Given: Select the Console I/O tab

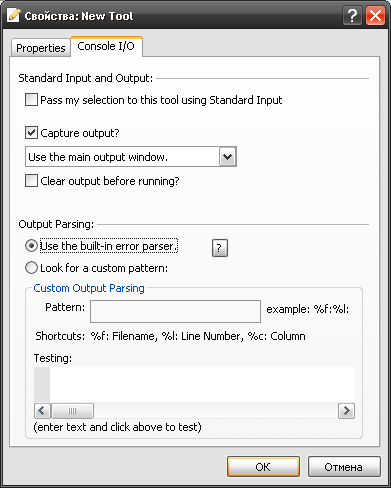Looking at the screenshot, I should click(x=106, y=46).
